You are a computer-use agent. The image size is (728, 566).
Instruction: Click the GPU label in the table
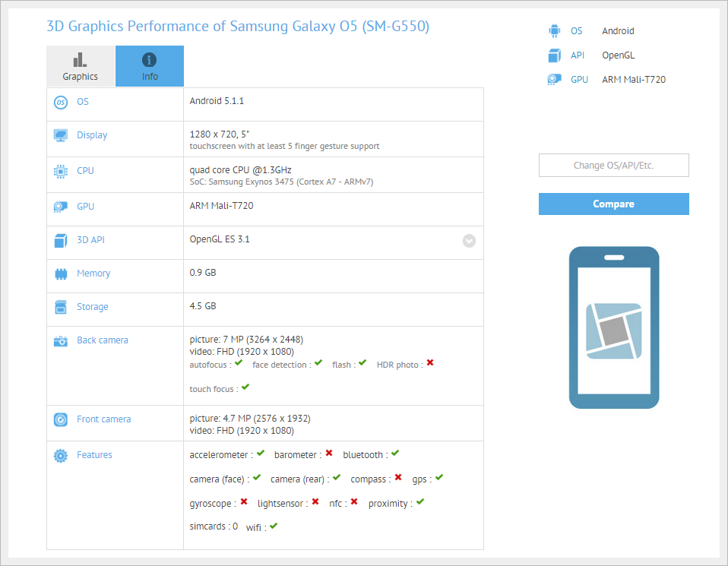tap(85, 207)
